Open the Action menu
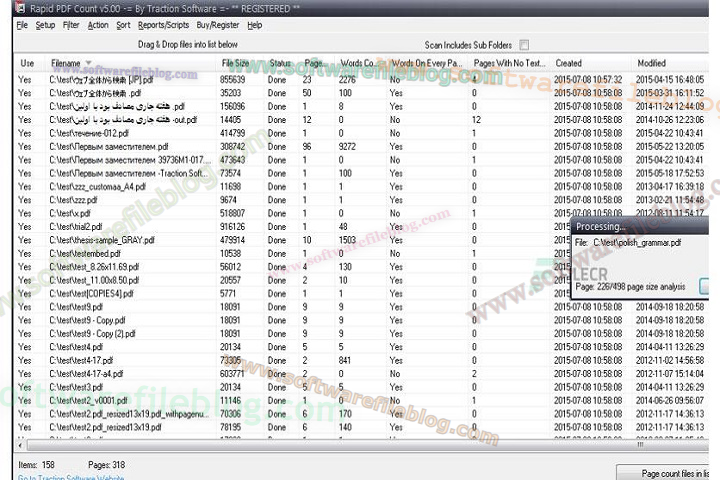Screen dimensions: 720x480 click(98, 25)
